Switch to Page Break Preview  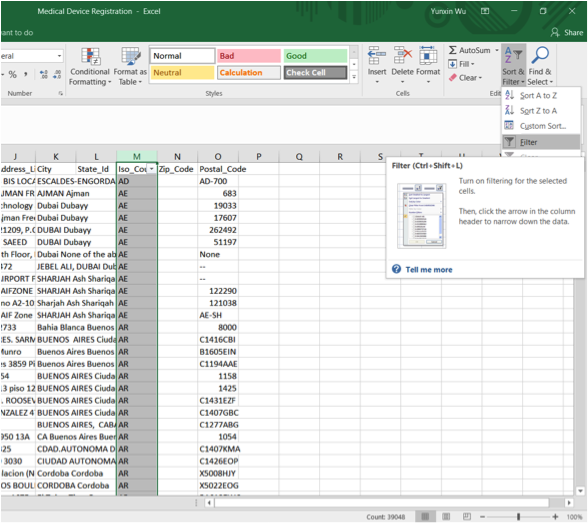point(467,517)
